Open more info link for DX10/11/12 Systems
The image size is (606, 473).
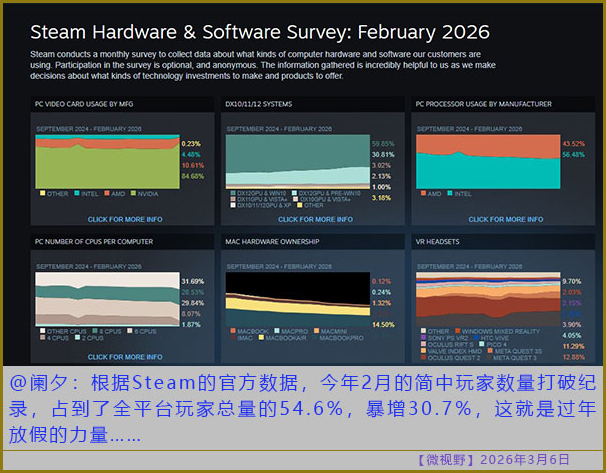315,219
